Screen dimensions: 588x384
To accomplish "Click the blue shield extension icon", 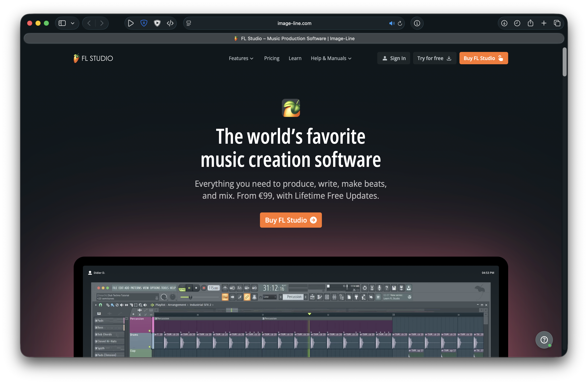I will (144, 23).
